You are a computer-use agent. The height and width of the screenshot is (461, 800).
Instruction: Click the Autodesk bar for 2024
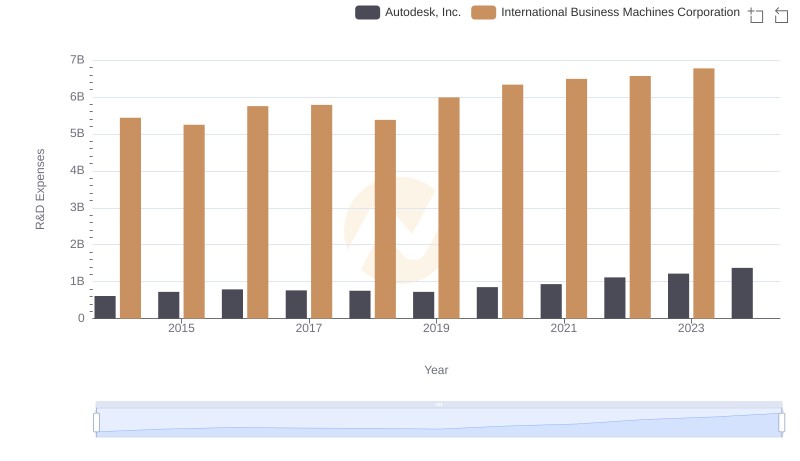(x=742, y=293)
